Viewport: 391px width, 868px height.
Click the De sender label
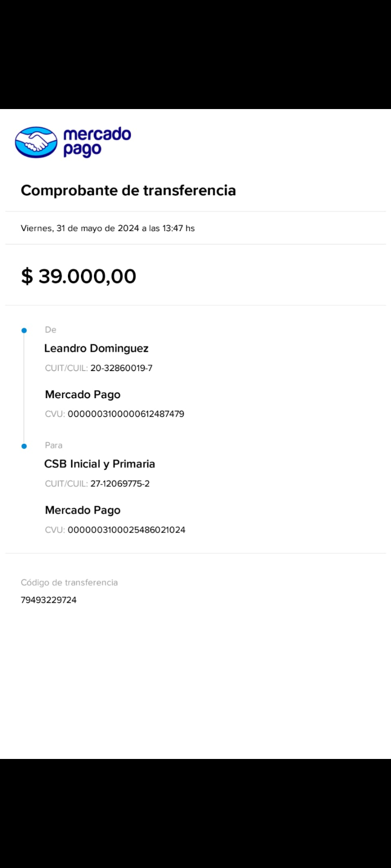[51, 330]
